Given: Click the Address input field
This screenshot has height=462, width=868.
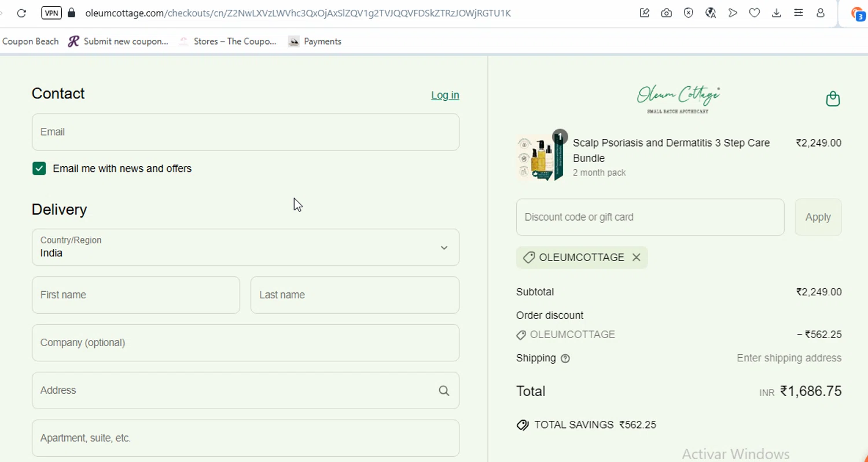Looking at the screenshot, I should [x=245, y=391].
